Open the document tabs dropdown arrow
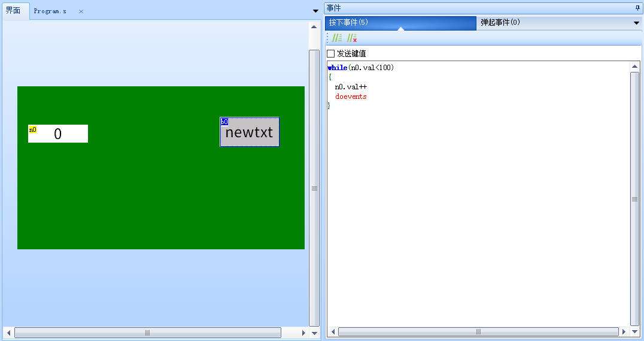 pos(315,11)
